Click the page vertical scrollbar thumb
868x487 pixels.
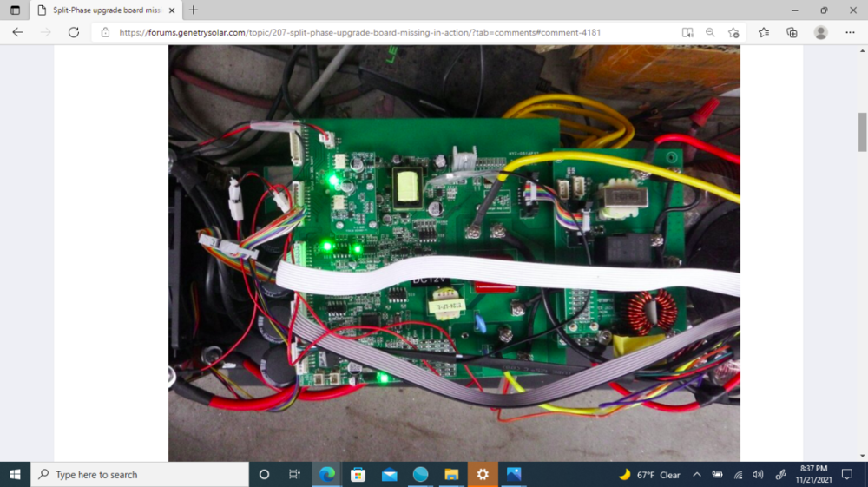[x=862, y=132]
